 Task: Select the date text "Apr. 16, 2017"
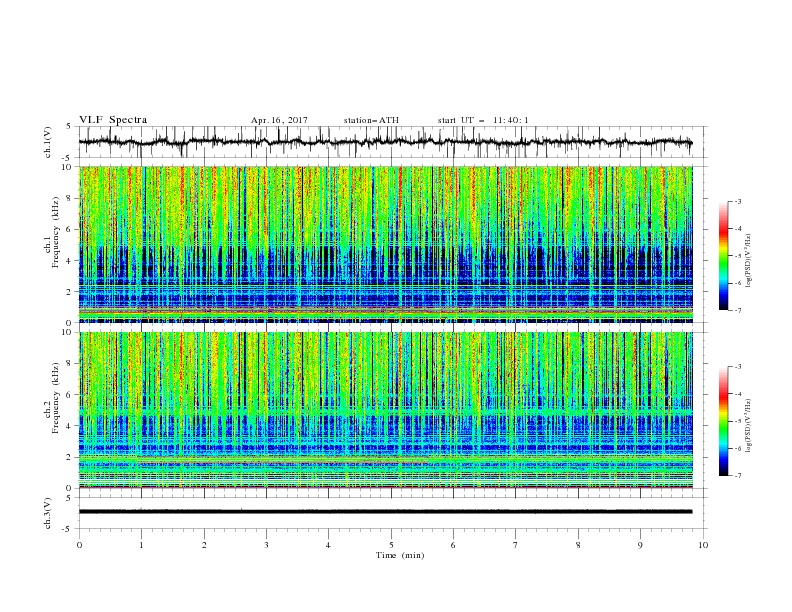pos(279,120)
